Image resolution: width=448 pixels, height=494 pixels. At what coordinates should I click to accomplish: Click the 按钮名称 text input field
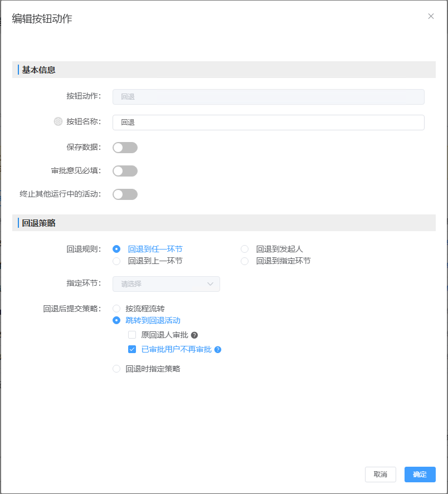pyautogui.click(x=268, y=123)
